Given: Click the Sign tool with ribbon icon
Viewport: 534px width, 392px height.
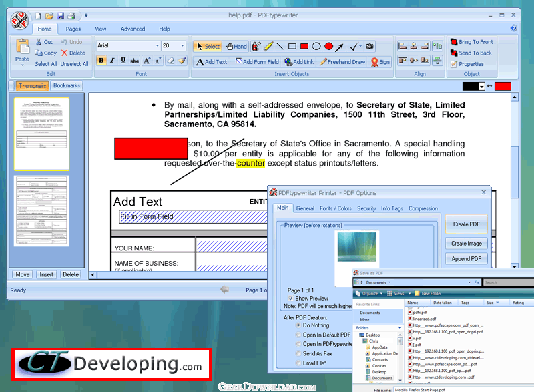Looking at the screenshot, I should tap(380, 62).
